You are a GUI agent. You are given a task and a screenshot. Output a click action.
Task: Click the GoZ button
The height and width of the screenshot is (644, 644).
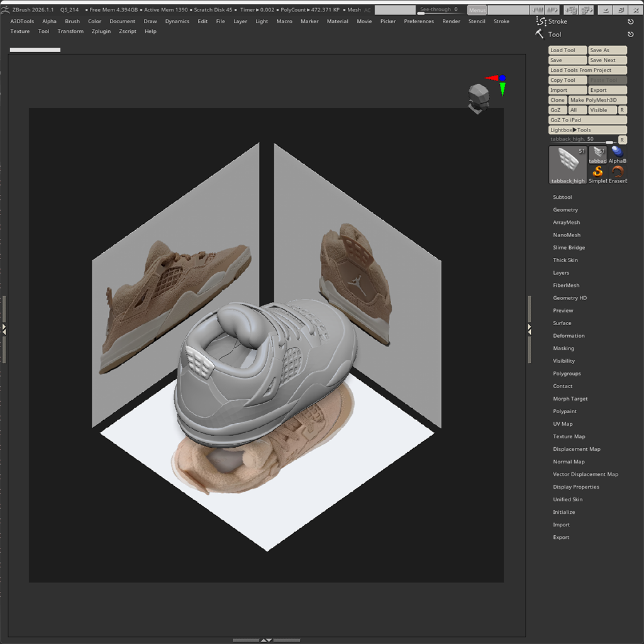point(558,110)
